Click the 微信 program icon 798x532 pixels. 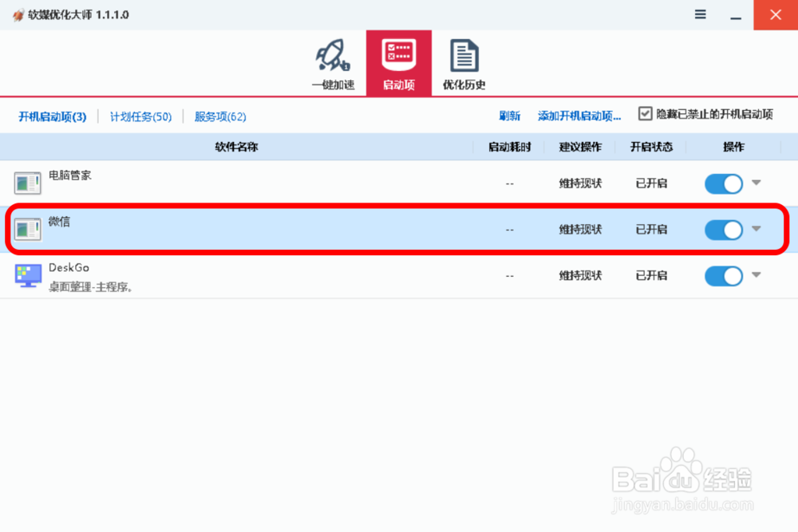[27, 230]
